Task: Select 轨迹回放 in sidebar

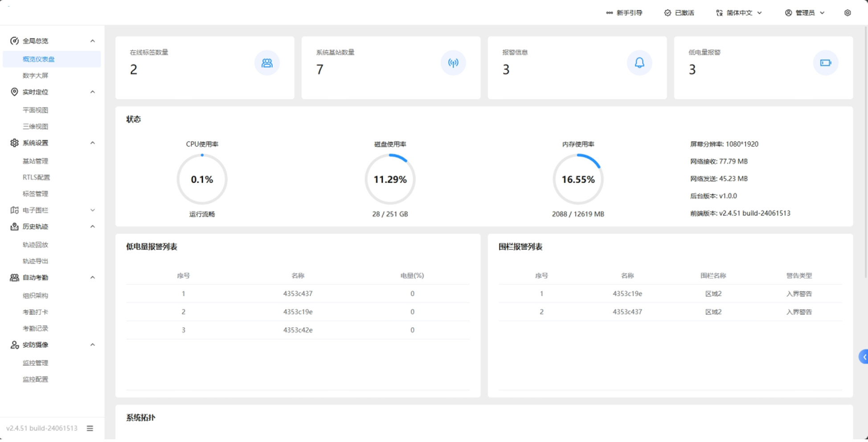Action: (36, 245)
